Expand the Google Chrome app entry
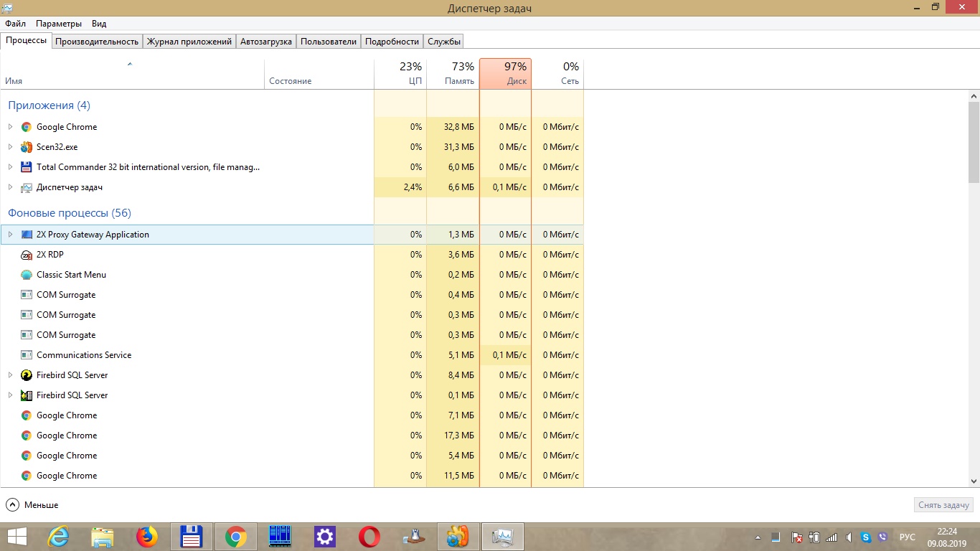 pyautogui.click(x=10, y=127)
